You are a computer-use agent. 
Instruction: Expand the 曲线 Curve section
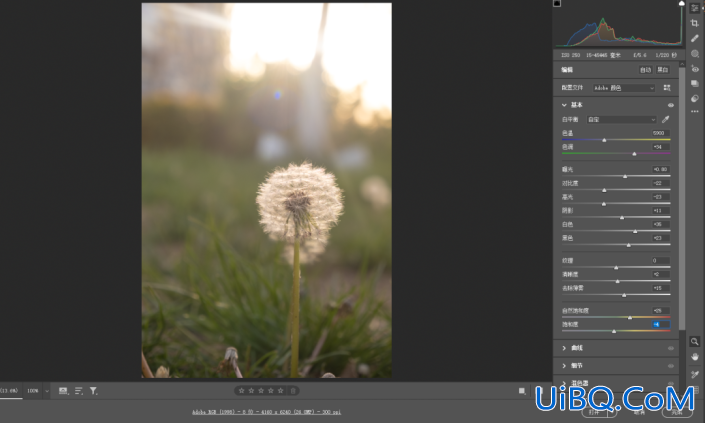[564, 348]
